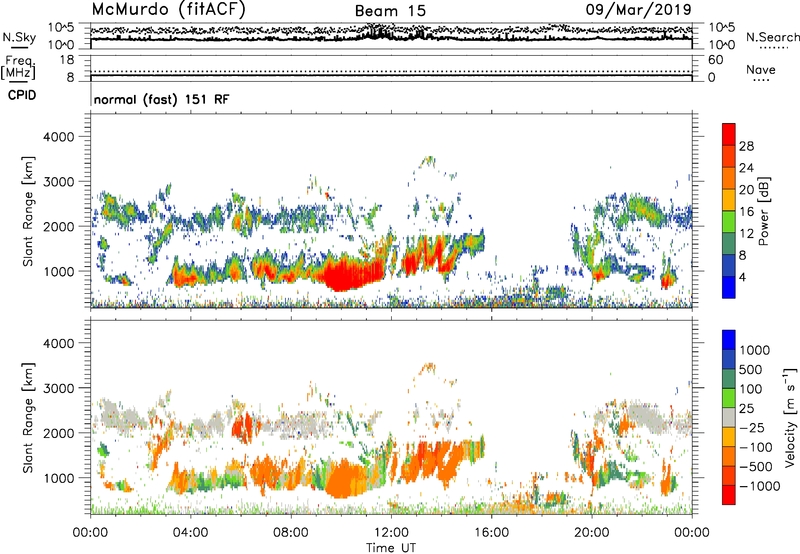Click the McMurdo (fitACF) title text
800x554 pixels.
tap(168, 10)
